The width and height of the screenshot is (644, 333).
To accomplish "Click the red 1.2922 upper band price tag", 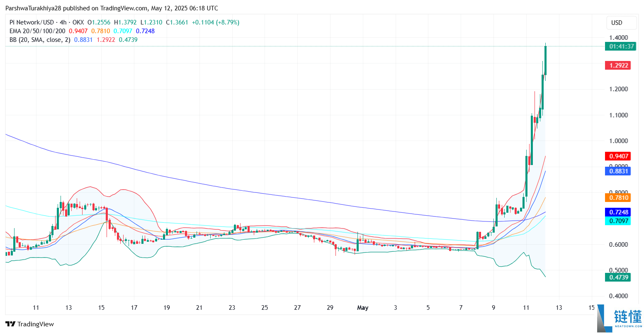I will tap(618, 66).
